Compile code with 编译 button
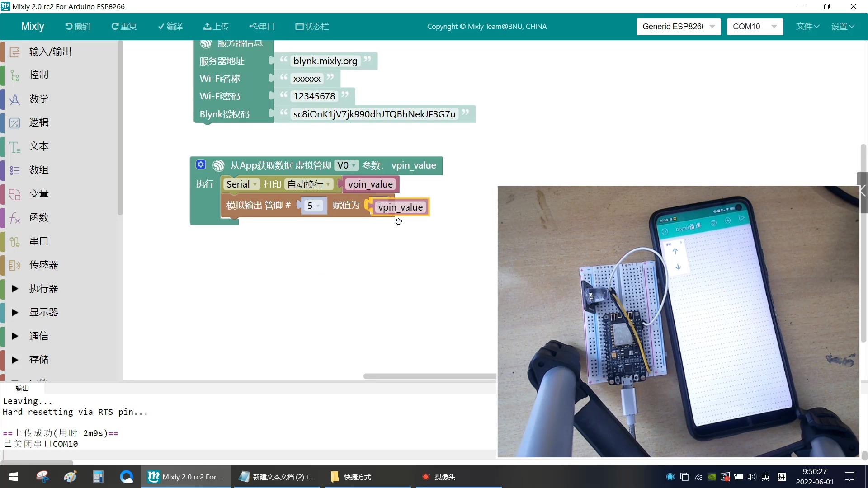Viewport: 868px width, 488px height. 170,26
